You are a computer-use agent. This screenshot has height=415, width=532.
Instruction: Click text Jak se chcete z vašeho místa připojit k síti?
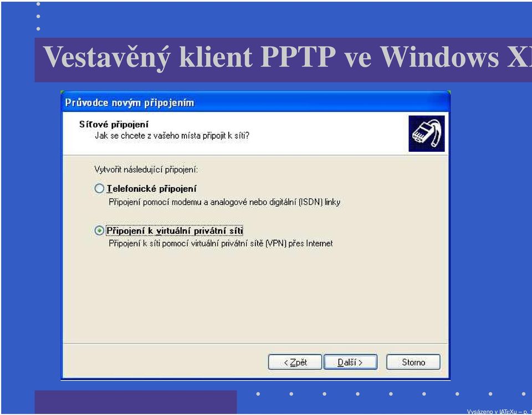pyautogui.click(x=172, y=136)
